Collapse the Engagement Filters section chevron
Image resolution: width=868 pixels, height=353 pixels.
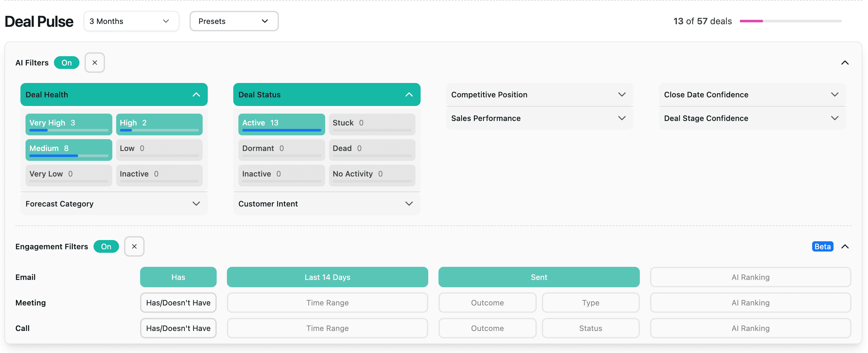(845, 246)
